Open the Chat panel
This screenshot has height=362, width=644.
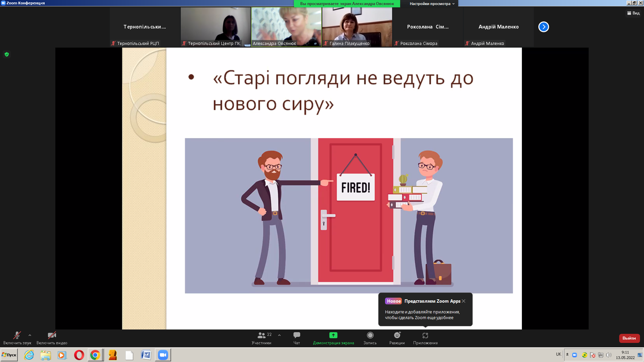[x=297, y=336]
